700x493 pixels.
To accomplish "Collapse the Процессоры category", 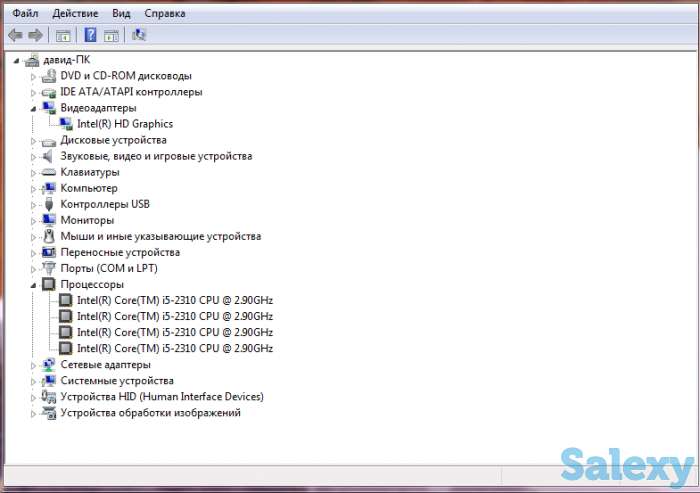I will pos(33,284).
